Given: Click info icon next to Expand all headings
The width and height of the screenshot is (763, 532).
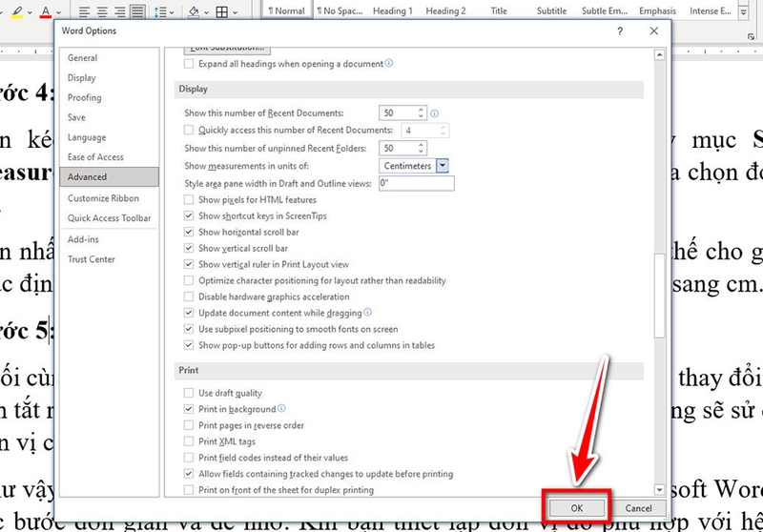Looking at the screenshot, I should pyautogui.click(x=389, y=63).
